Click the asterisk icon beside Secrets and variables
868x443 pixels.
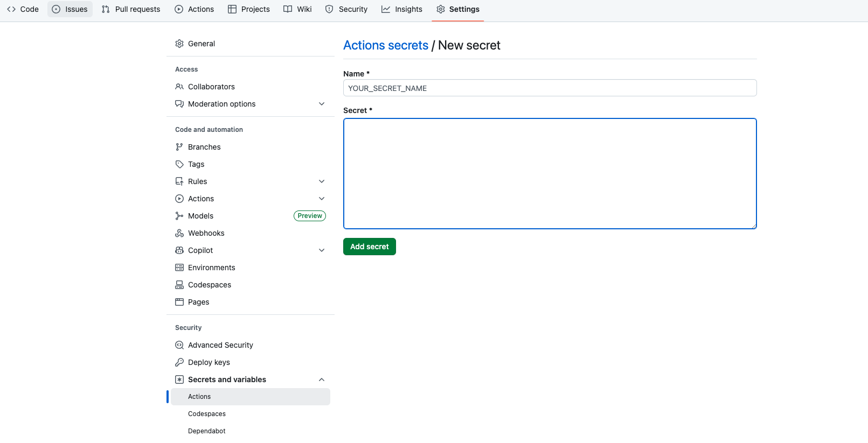coord(179,379)
